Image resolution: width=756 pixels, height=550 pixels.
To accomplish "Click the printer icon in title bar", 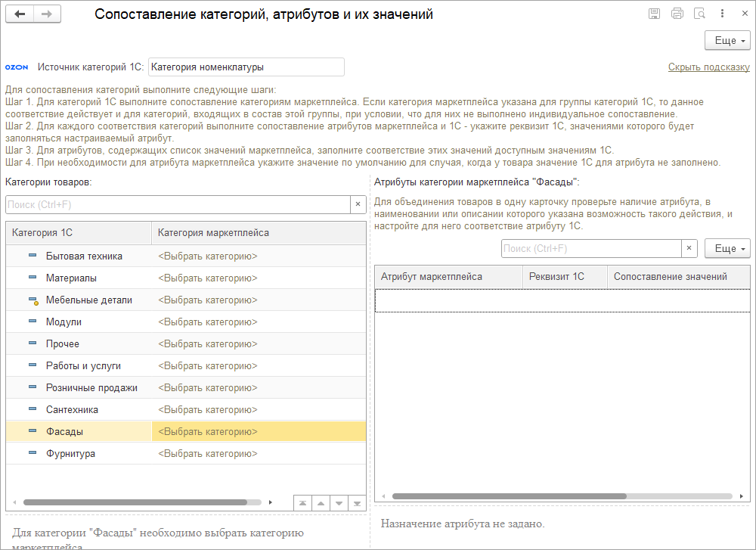I will [x=677, y=14].
